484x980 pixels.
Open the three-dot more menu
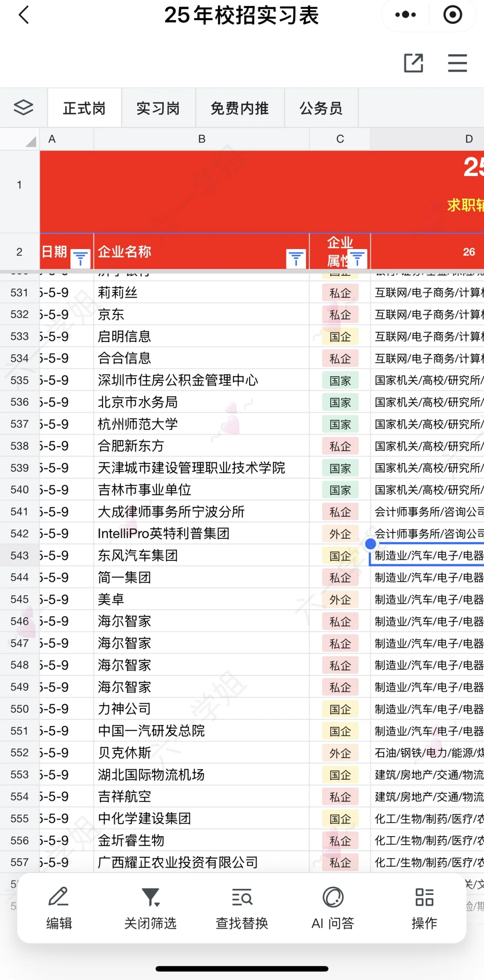(406, 15)
